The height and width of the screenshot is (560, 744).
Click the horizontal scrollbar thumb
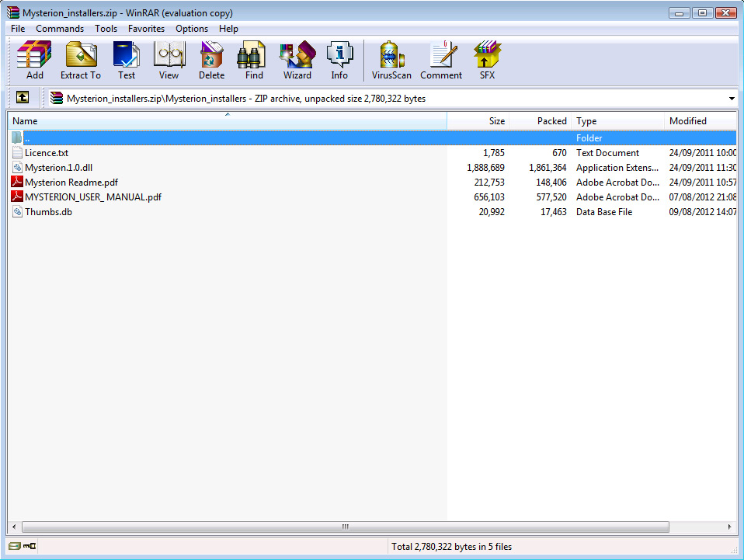(346, 527)
